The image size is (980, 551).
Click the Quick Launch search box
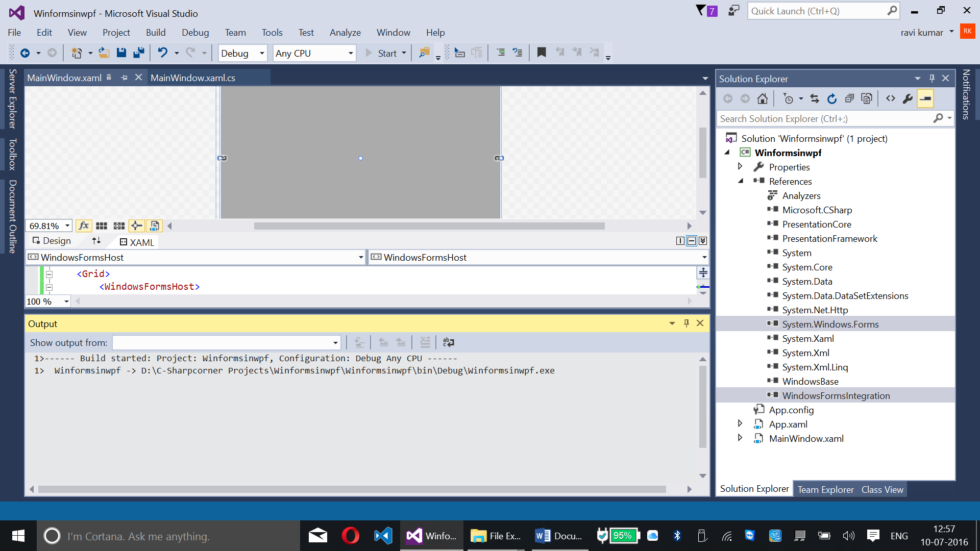tap(823, 11)
